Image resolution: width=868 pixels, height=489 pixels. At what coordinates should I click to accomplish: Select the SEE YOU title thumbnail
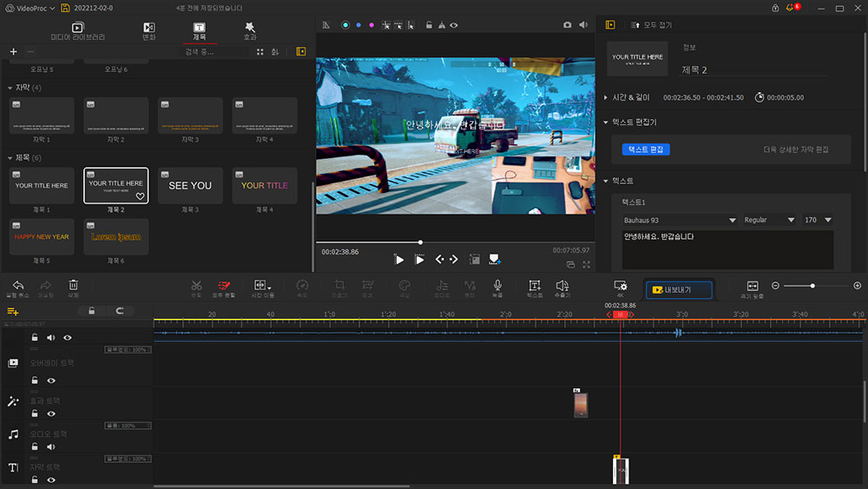pyautogui.click(x=190, y=186)
